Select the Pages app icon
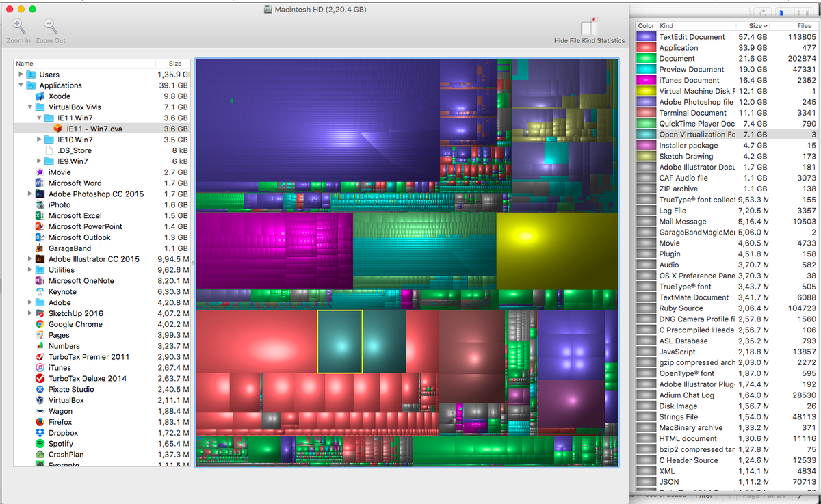The image size is (821, 504). [x=40, y=335]
